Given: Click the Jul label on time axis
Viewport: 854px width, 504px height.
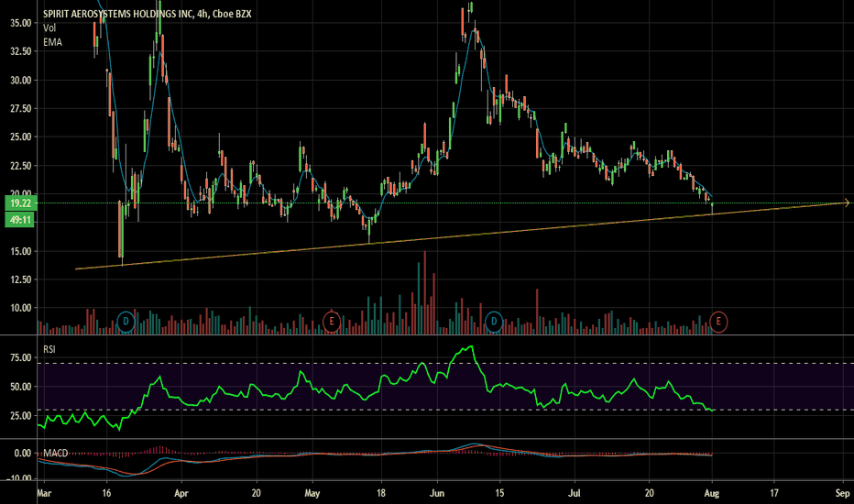Looking at the screenshot, I should tap(574, 493).
